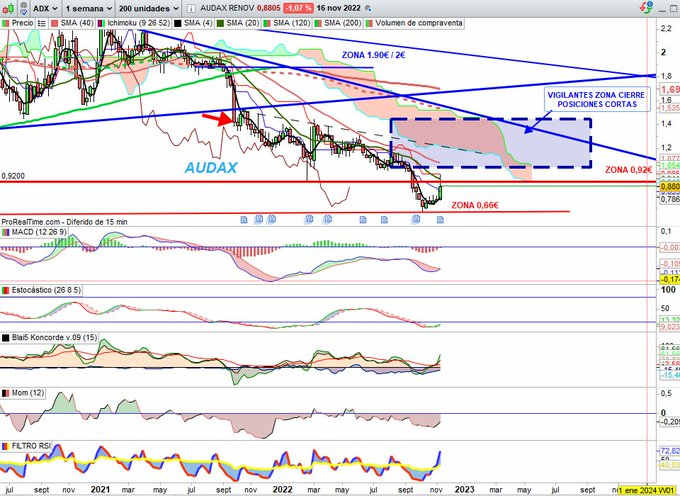This screenshot has width=680, height=496.
Task: Open the Estocástico (26 8 5) panel label
Action: pos(46,290)
